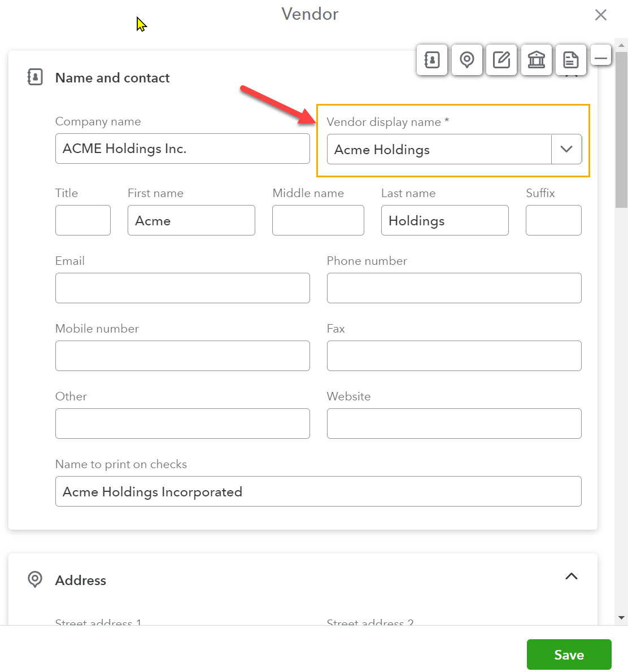Jump to Address using the location pin icon
This screenshot has height=672, width=628.
466,60
